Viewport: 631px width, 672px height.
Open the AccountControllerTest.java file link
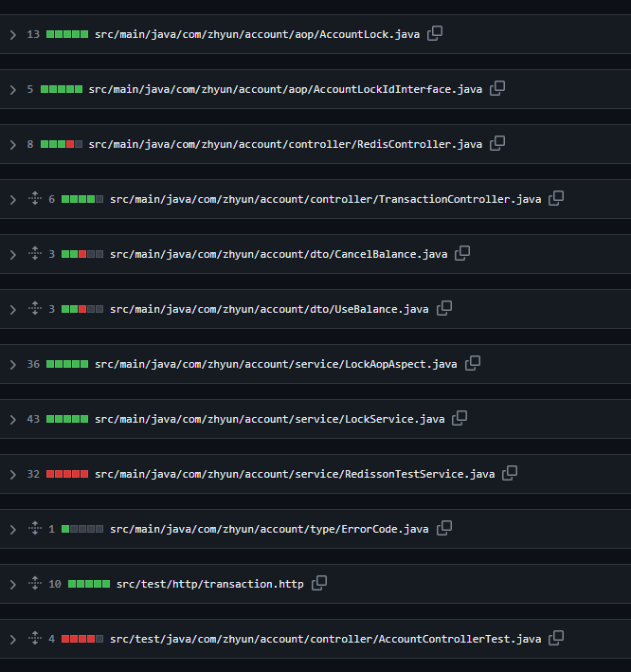pyautogui.click(x=326, y=639)
